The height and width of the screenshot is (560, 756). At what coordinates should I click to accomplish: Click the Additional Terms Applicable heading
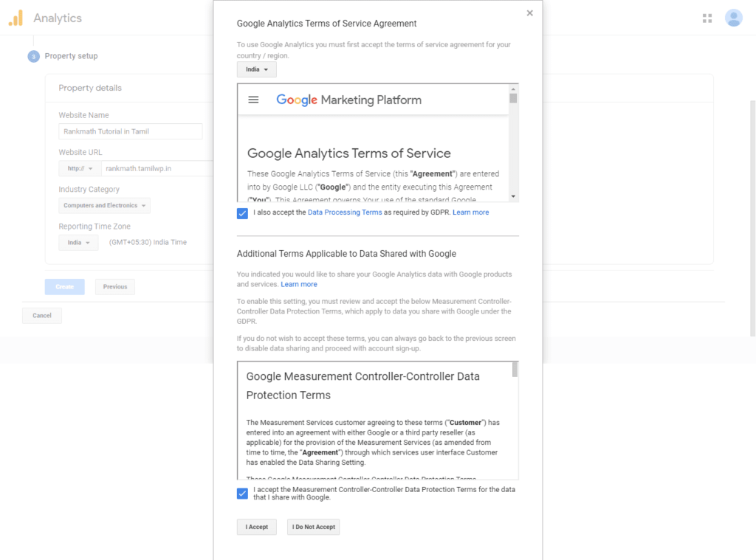point(346,254)
